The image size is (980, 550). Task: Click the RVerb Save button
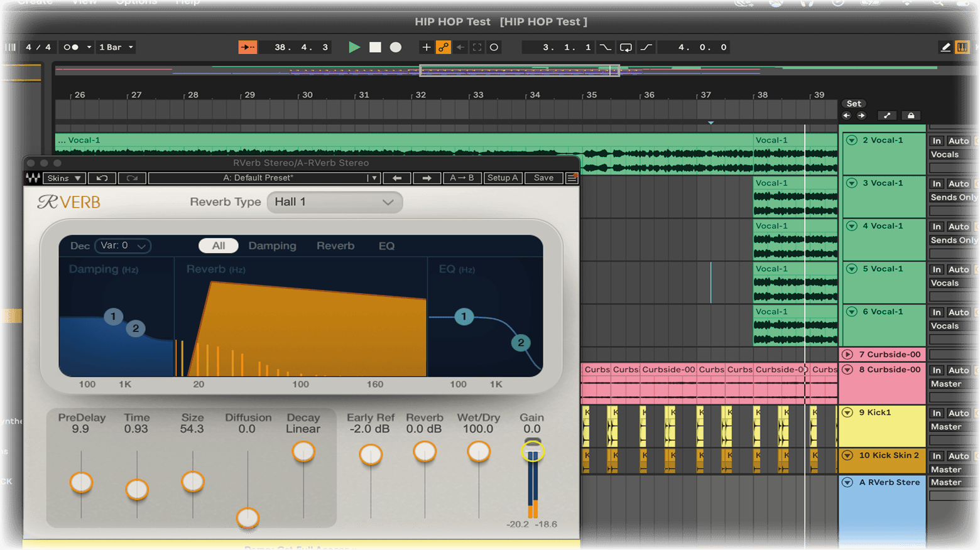543,178
